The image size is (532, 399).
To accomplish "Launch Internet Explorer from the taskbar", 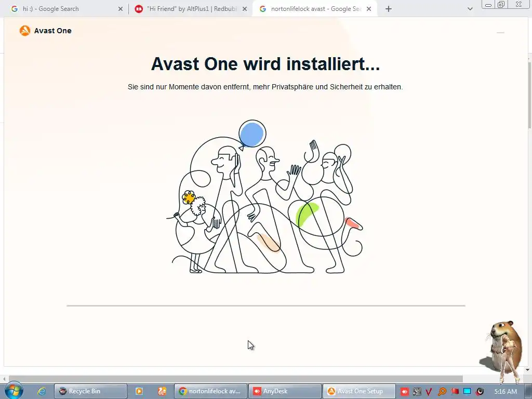I will point(42,391).
